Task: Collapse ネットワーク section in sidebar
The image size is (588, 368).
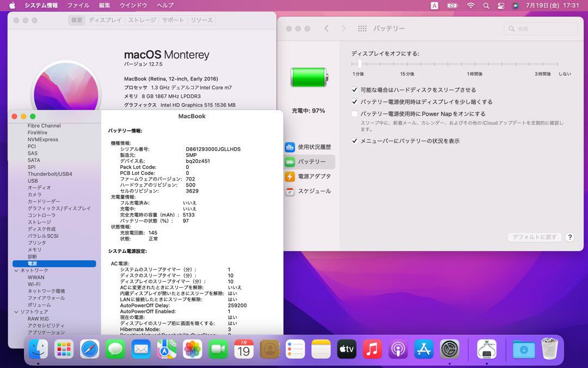Action: [16, 270]
